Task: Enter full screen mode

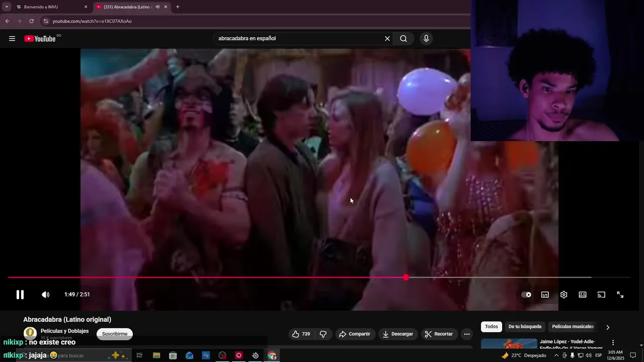Action: pyautogui.click(x=620, y=295)
